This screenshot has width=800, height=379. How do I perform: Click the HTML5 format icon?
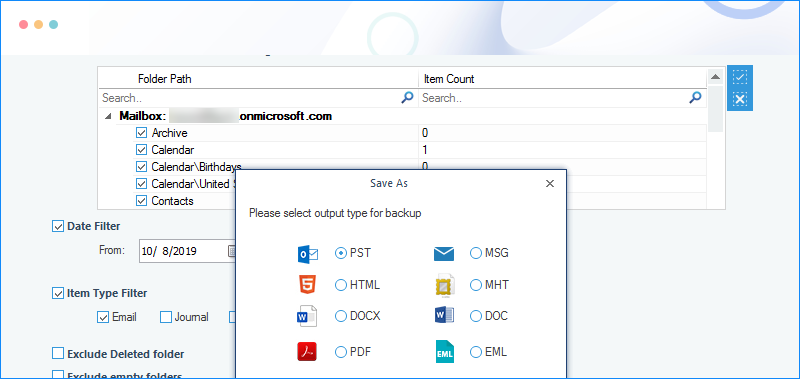click(x=308, y=285)
